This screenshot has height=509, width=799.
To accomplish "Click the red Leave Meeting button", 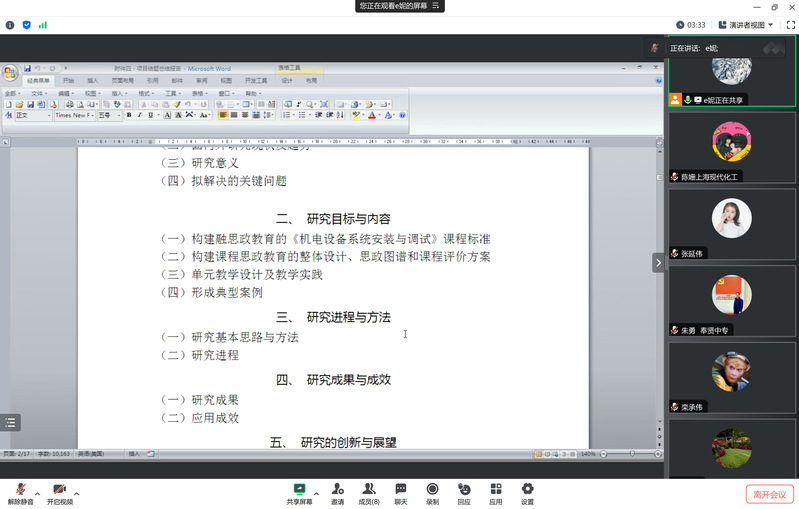I will [770, 494].
